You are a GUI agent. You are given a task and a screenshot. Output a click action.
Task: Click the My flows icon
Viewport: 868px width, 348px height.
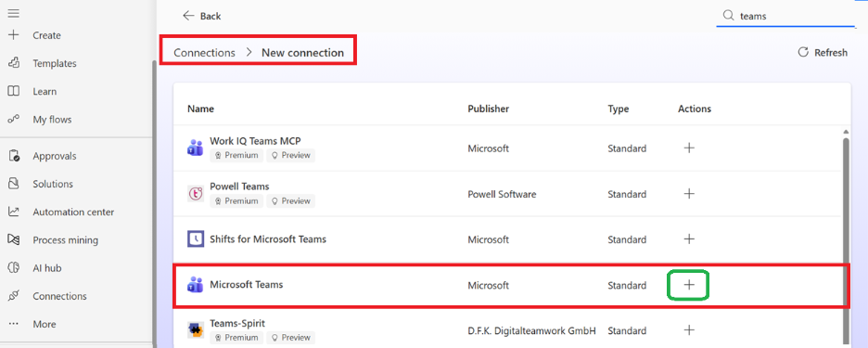[x=13, y=119]
